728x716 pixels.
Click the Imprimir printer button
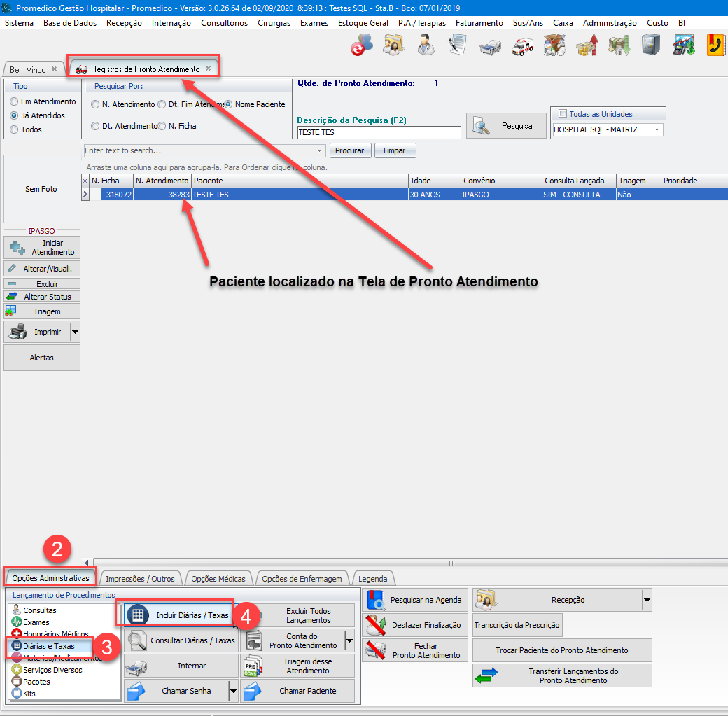point(38,332)
